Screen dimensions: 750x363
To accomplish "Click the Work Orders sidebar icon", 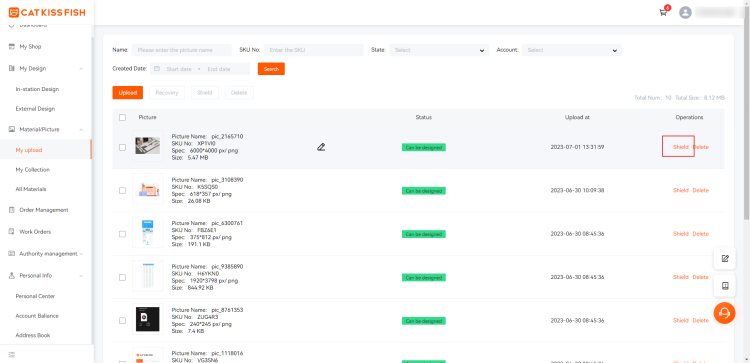I will click(x=12, y=231).
